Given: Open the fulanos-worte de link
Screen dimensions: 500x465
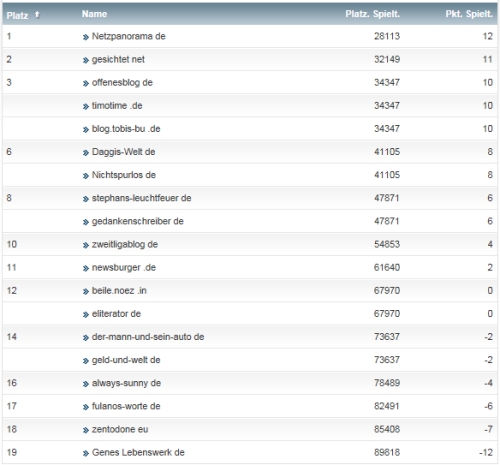Looking at the screenshot, I should (x=126, y=406).
